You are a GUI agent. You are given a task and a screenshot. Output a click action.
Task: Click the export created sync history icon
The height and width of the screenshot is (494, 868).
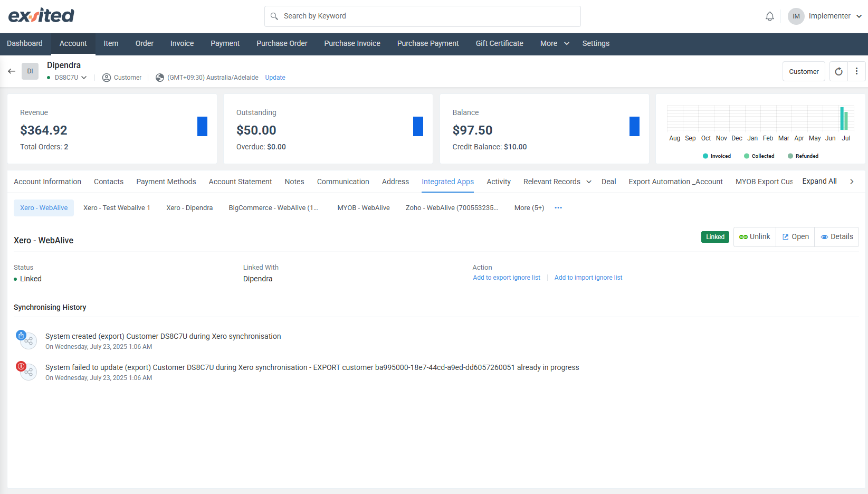pos(26,339)
